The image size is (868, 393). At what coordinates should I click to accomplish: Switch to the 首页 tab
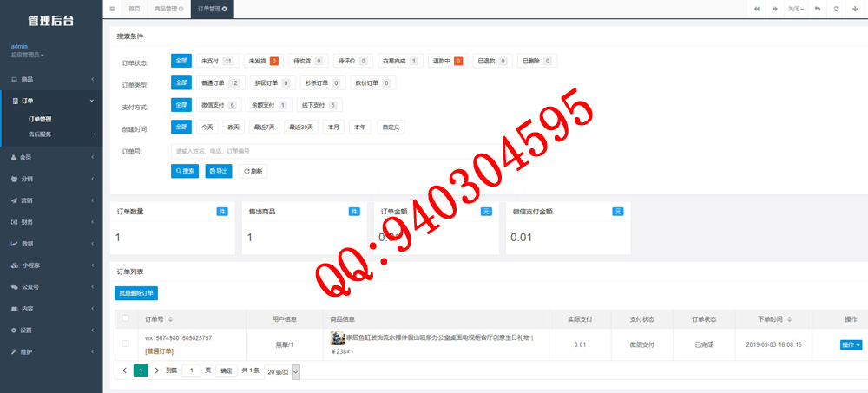(x=133, y=9)
